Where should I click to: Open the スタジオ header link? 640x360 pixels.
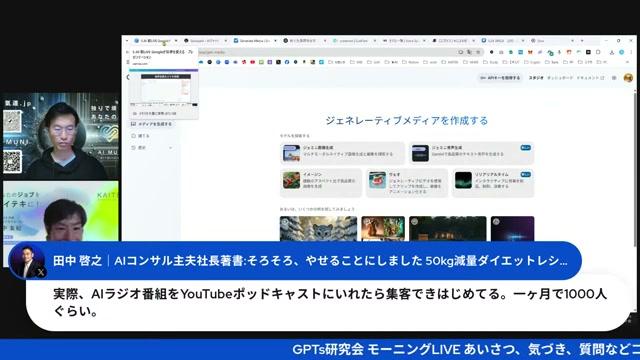[536, 78]
